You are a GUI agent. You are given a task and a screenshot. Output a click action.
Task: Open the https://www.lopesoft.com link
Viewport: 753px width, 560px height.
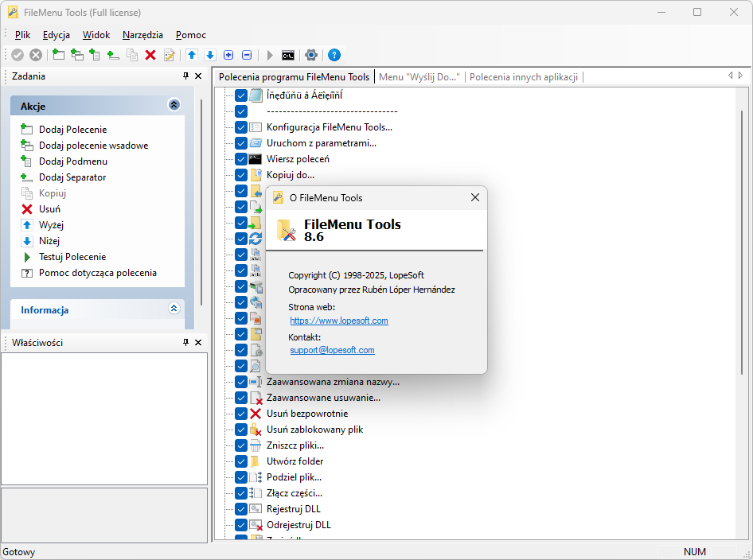[339, 321]
